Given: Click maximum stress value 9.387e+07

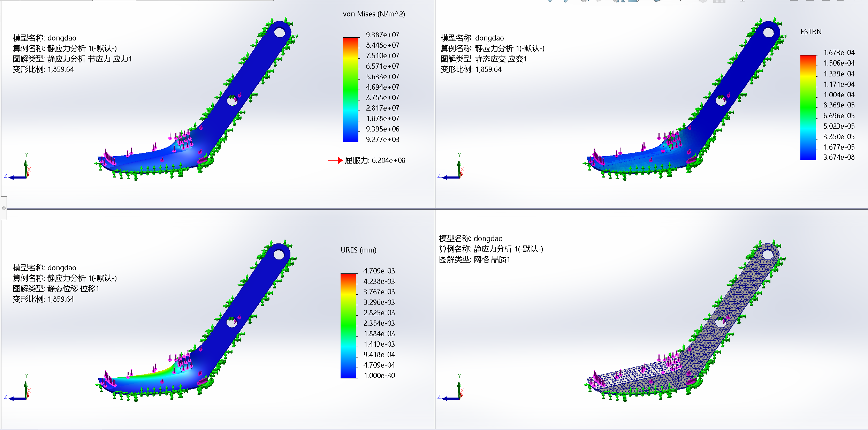Looking at the screenshot, I should tap(382, 35).
